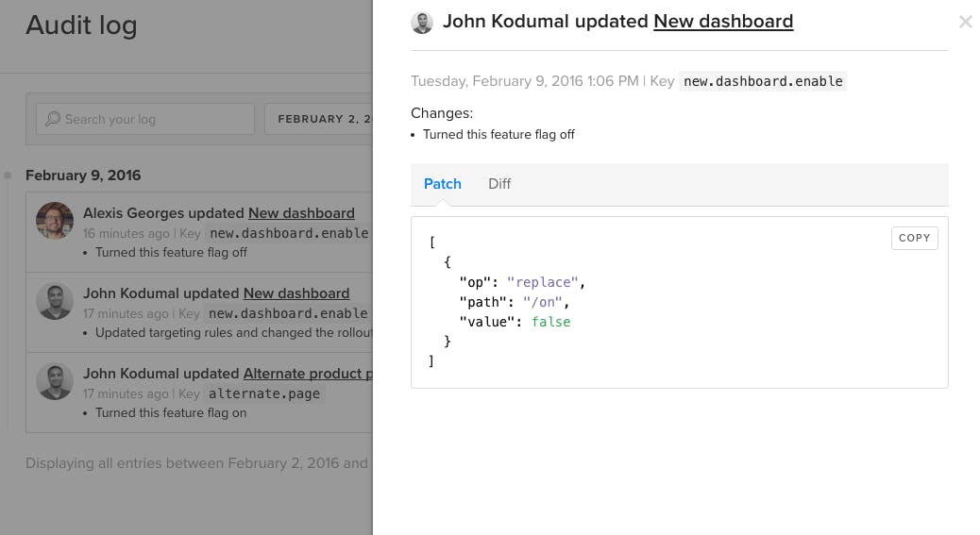
Task: Click Alexis Georges' avatar in the log
Action: (x=55, y=220)
